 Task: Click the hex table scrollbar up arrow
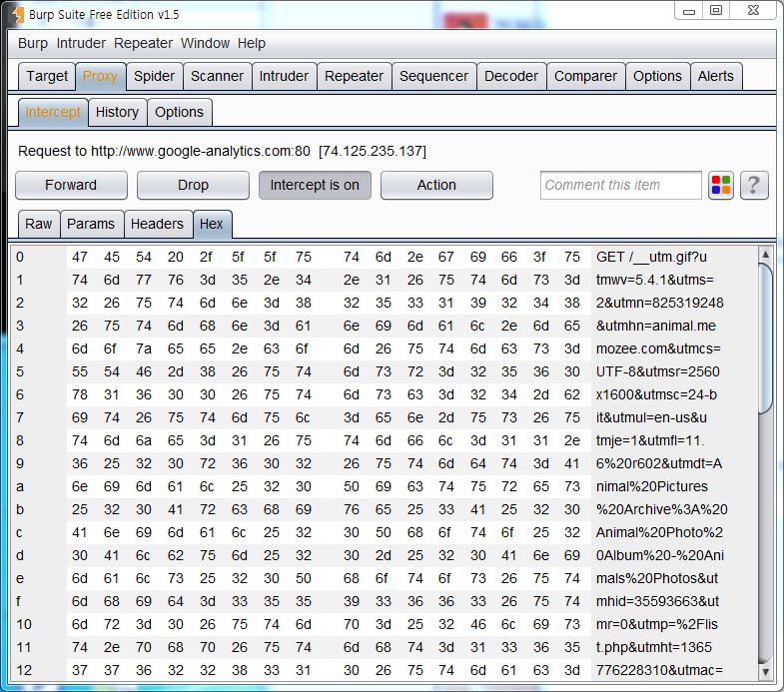tap(765, 255)
